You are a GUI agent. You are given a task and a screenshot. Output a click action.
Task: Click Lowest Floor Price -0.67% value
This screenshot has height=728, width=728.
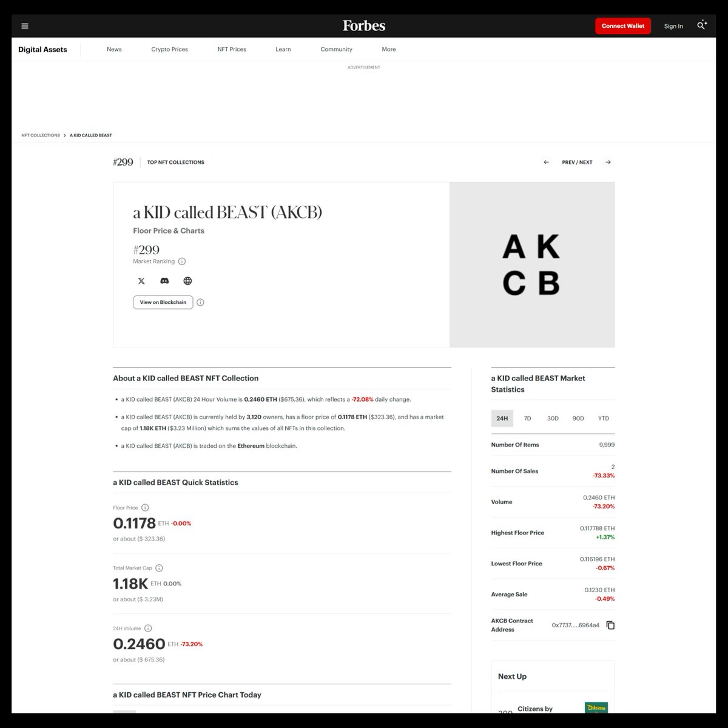tap(605, 568)
